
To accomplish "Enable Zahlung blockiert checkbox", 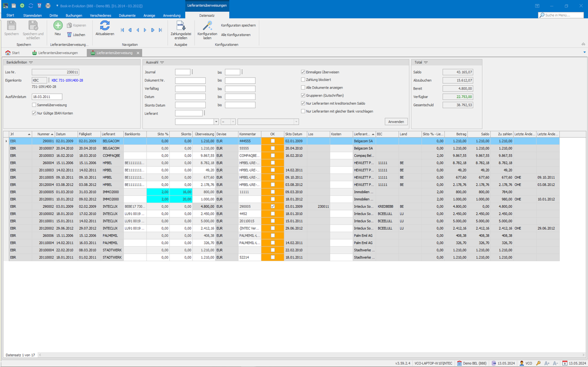I will point(303,80).
